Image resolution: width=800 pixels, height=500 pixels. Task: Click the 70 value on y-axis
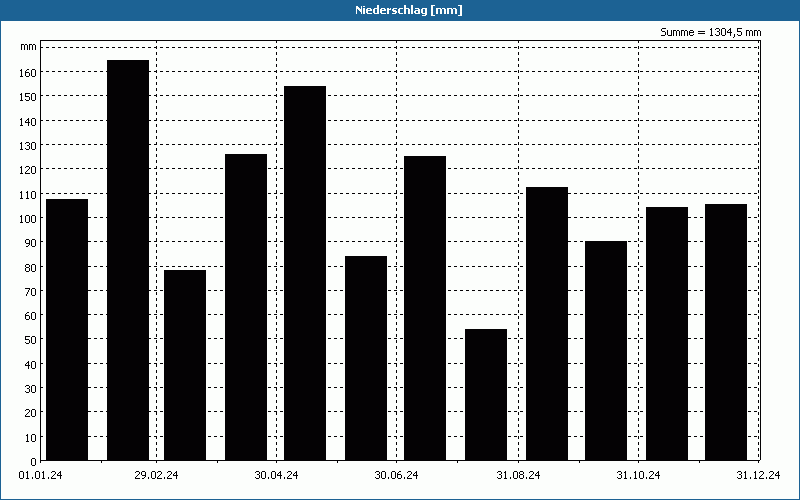tap(32, 292)
